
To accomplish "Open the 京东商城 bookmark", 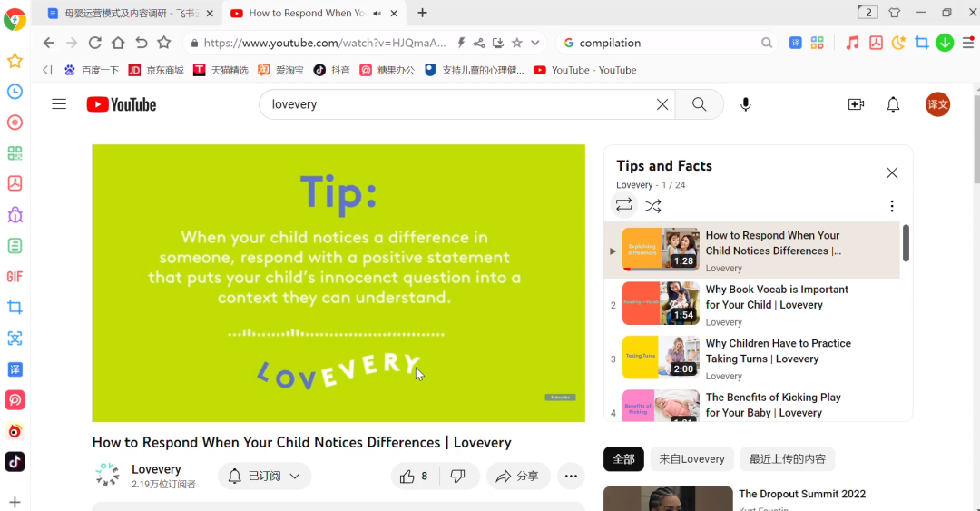I will click(x=156, y=70).
